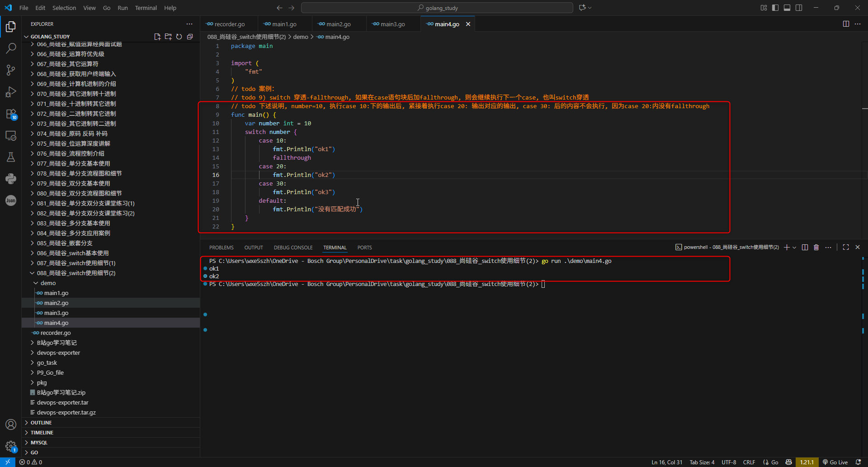Open editor more actions menu

[x=858, y=24]
